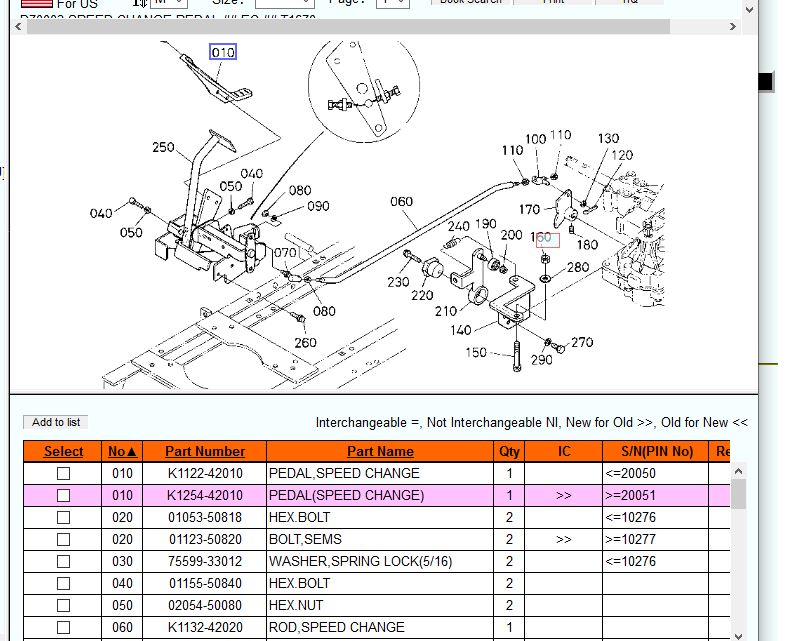Click the parts table vertical scrollbar thumb
This screenshot has width=804, height=641.
pyautogui.click(x=738, y=494)
